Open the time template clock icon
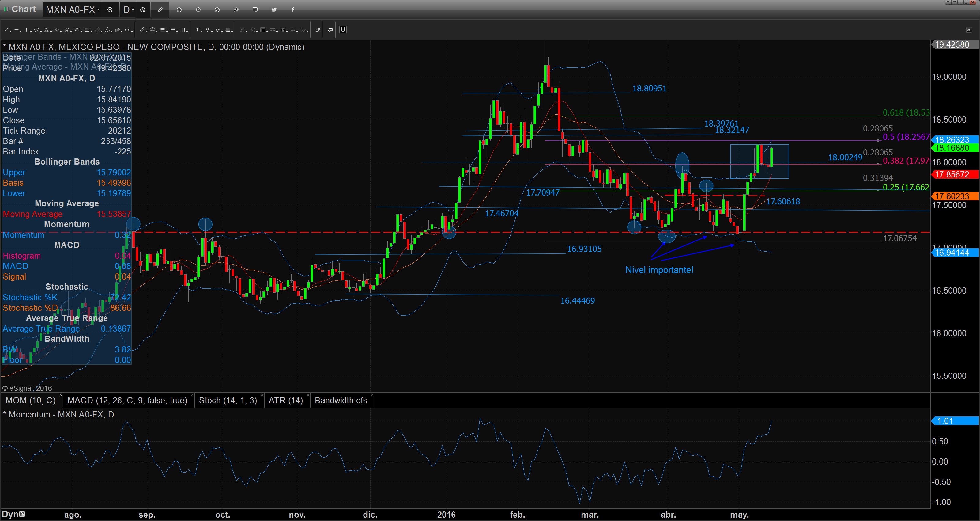The width and height of the screenshot is (980, 521). coord(143,10)
